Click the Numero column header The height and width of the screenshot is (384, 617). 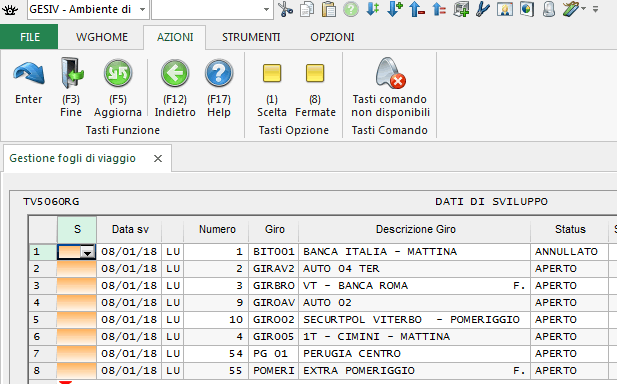pos(217,229)
